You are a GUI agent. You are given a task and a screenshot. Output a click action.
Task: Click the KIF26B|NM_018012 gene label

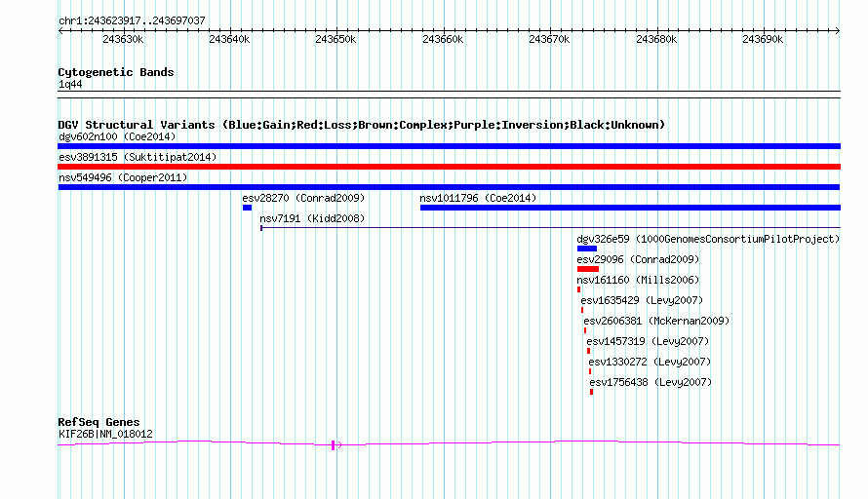pyautogui.click(x=105, y=435)
